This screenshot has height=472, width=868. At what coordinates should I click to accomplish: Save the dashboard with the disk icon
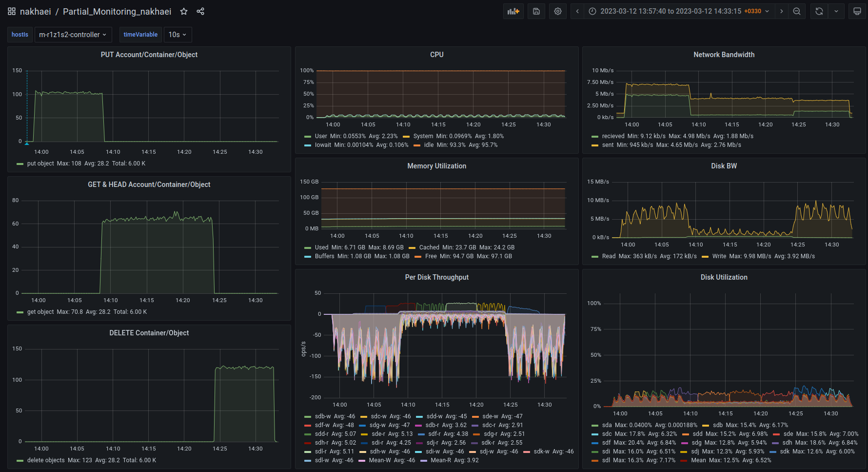point(536,11)
